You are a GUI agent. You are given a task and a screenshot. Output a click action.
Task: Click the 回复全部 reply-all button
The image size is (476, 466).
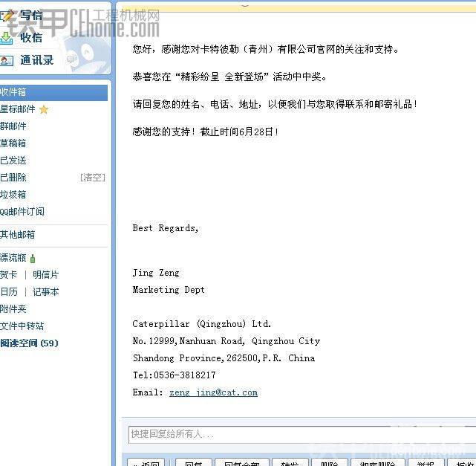pos(242,462)
